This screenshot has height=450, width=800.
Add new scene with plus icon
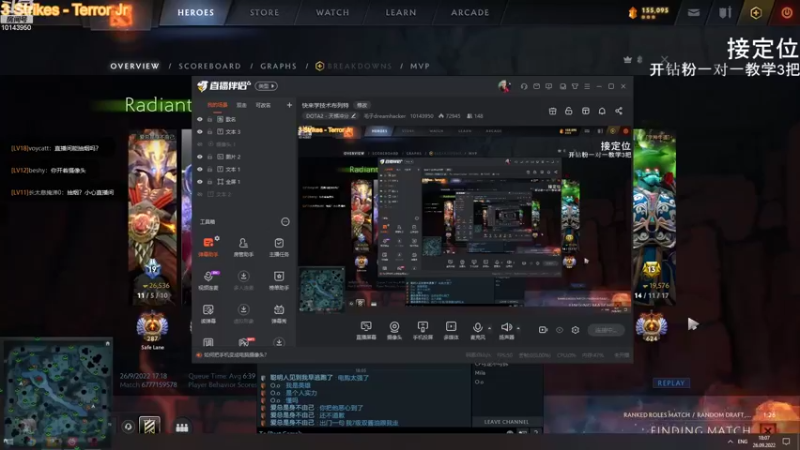point(289,105)
